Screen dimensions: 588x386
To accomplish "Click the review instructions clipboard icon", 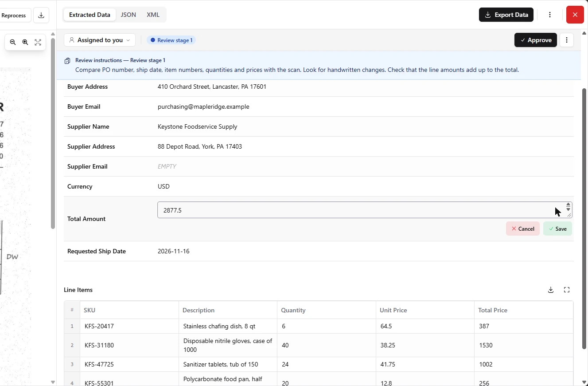I will pos(67,61).
